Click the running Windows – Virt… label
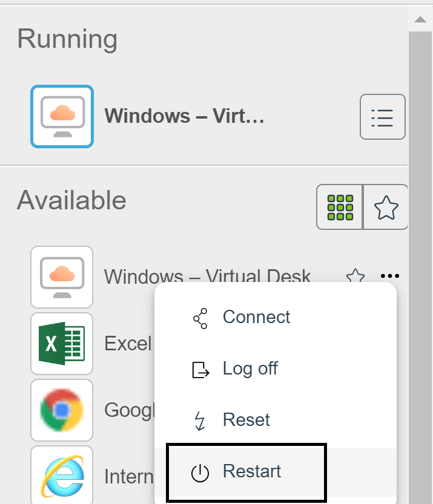The width and height of the screenshot is (433, 504). [x=184, y=116]
